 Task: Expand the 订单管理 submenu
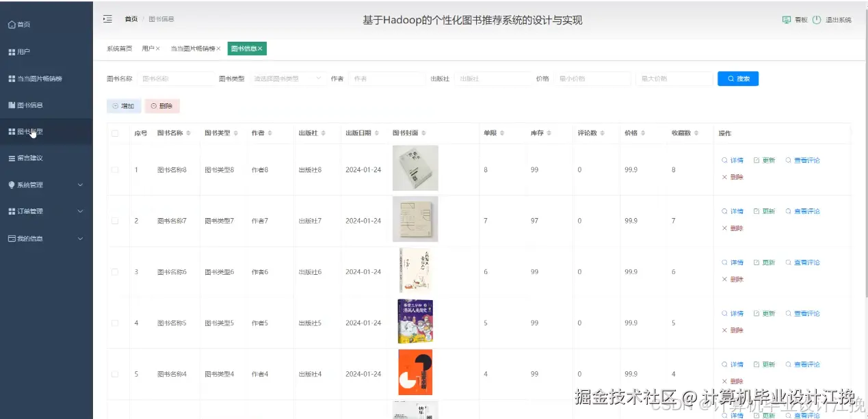80,211
